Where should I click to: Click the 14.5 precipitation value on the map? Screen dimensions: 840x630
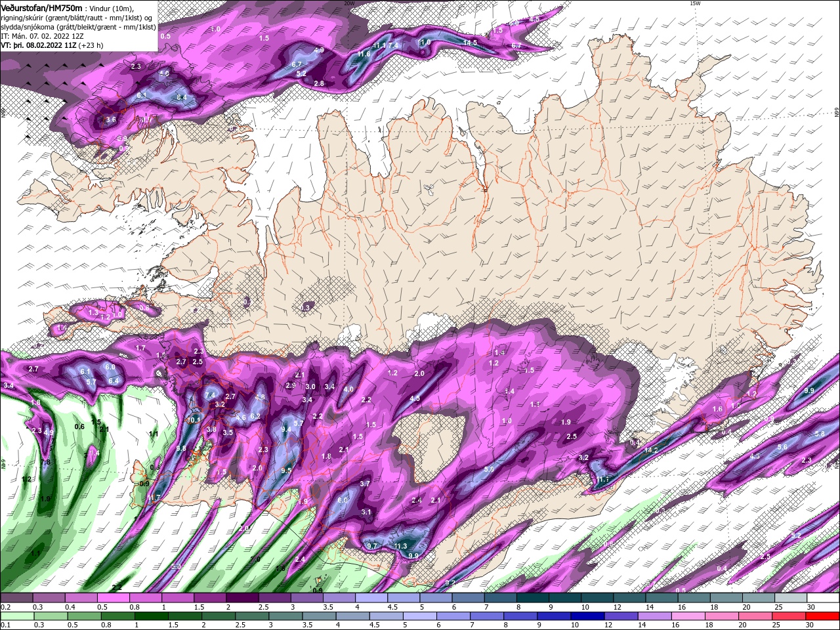[x=470, y=43]
